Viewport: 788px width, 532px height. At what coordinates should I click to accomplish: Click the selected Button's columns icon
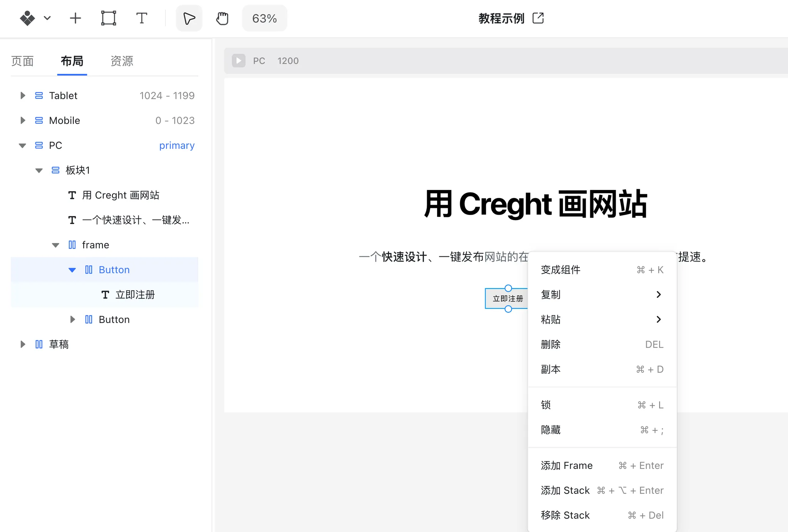[x=88, y=270]
